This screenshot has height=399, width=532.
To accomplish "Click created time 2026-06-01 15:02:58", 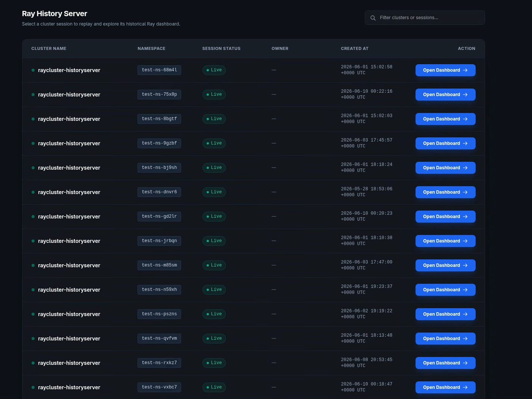I will coord(366,70).
